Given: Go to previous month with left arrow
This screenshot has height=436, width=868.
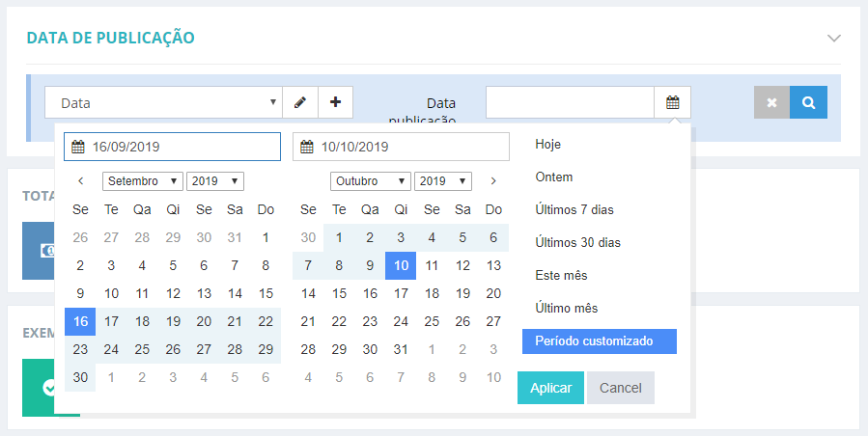Looking at the screenshot, I should point(81,181).
